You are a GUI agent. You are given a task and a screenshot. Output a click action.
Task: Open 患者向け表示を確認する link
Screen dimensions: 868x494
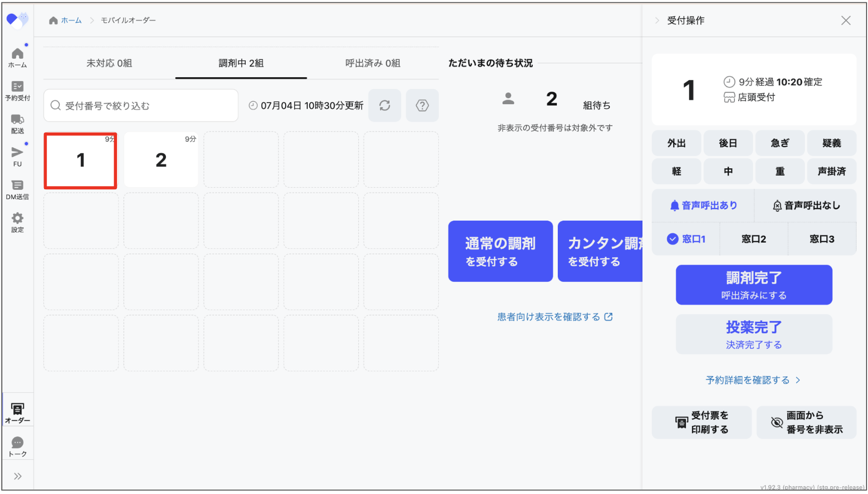click(555, 317)
